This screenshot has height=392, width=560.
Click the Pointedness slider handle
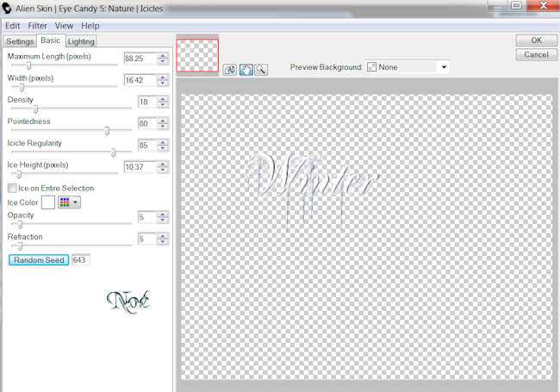coord(107,130)
